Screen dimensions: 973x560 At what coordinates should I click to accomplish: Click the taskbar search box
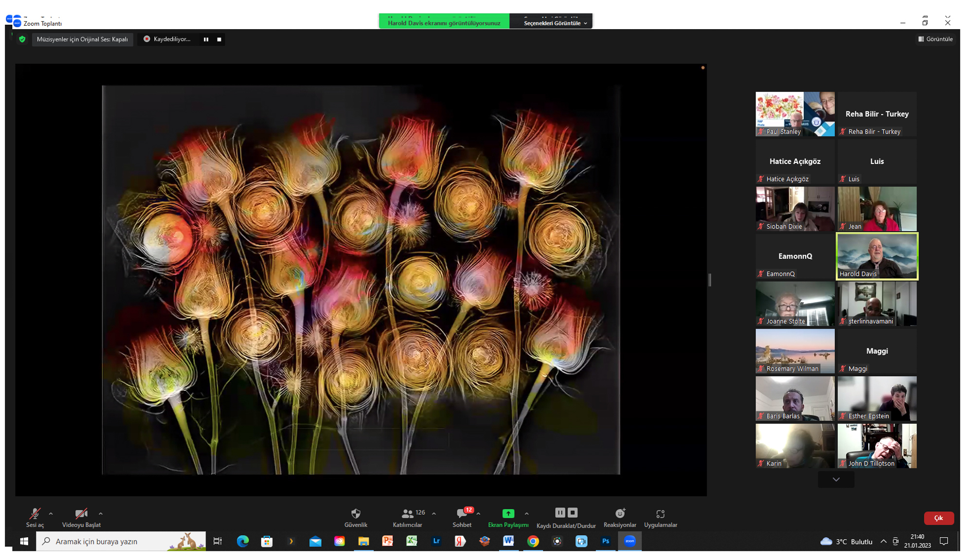(121, 541)
